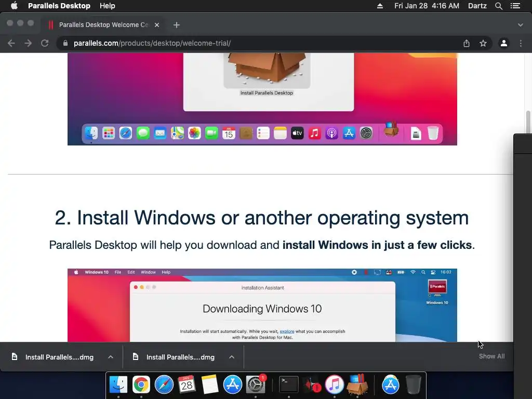
Task: Open Applications stack next to Trash
Action: [391, 385]
